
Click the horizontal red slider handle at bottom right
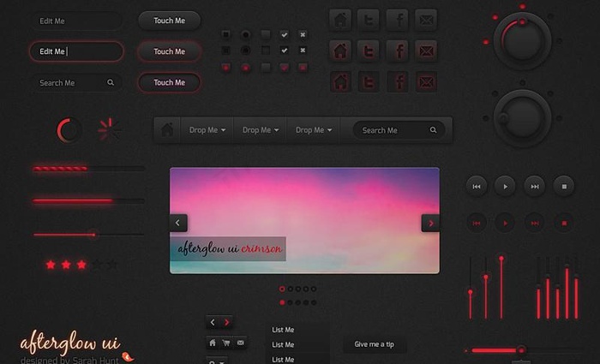(x=520, y=350)
